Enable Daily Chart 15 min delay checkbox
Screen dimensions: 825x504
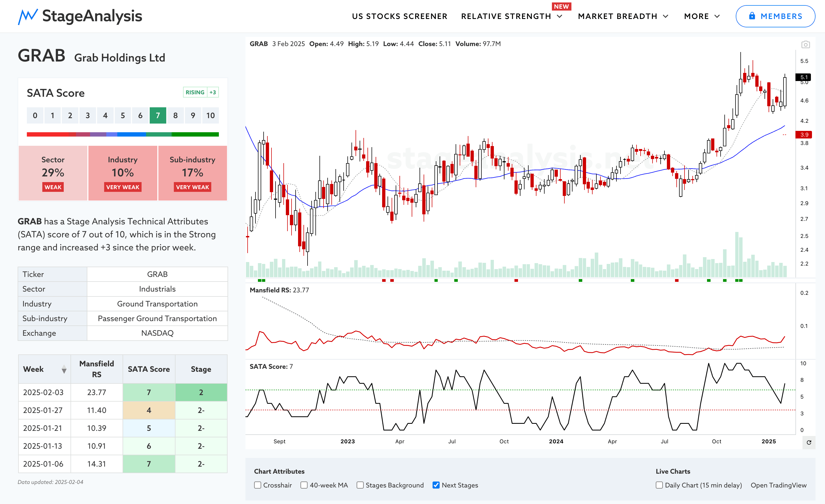[x=659, y=485]
